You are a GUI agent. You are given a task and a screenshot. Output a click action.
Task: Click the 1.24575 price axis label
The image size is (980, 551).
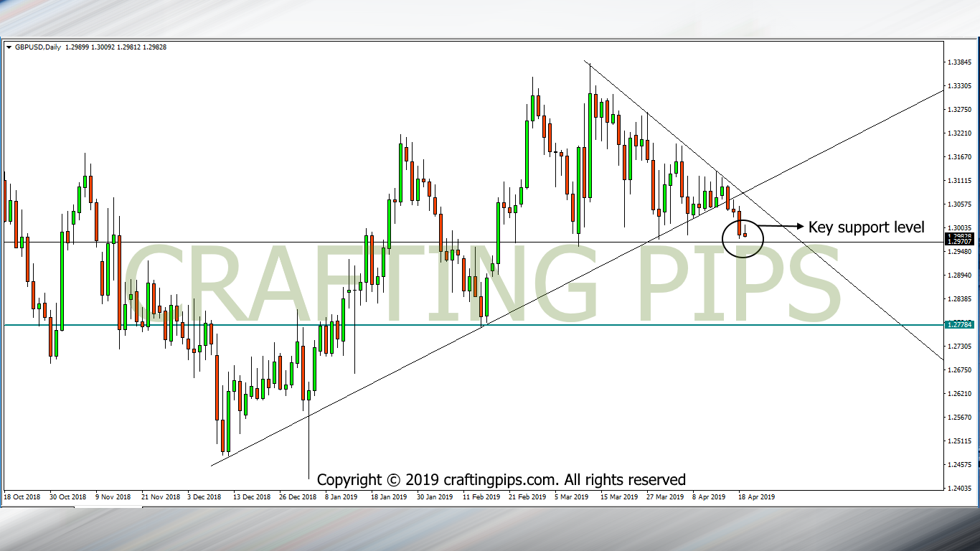[960, 465]
